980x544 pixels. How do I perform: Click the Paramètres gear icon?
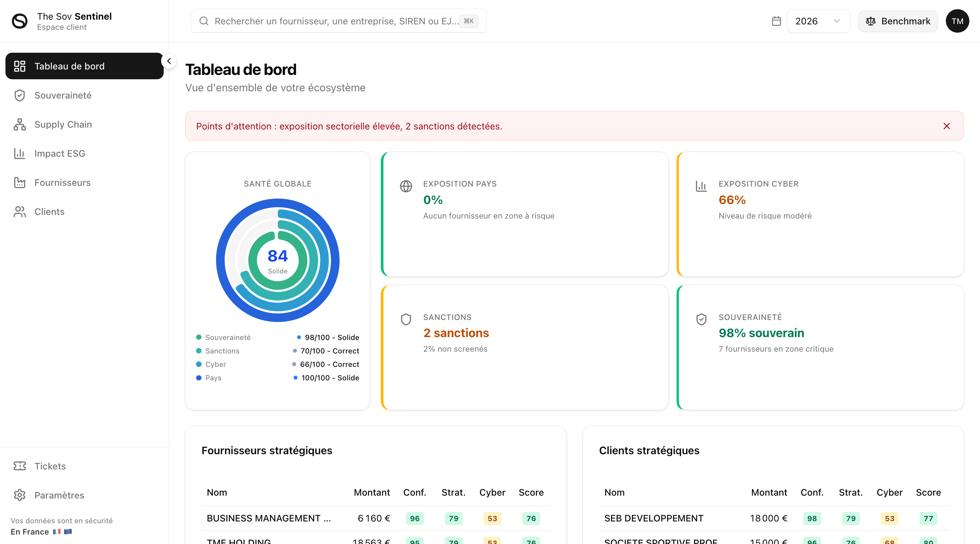20,495
